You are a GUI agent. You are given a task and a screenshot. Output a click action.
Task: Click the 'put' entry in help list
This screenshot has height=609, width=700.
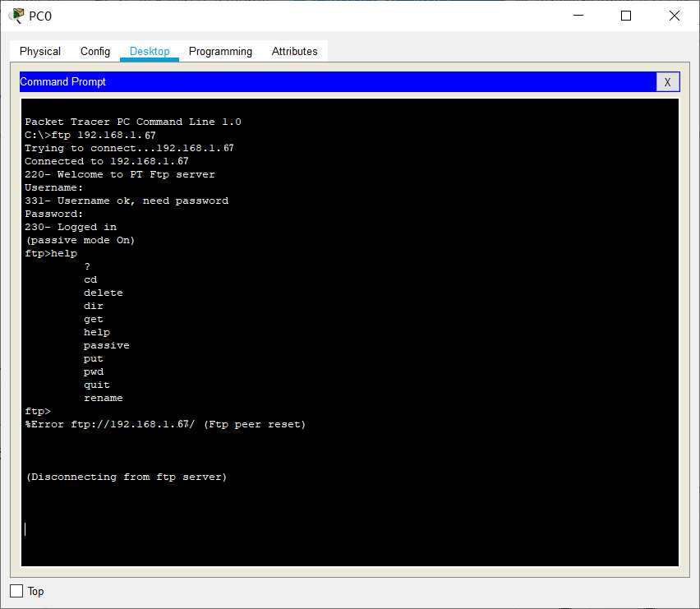(x=94, y=358)
